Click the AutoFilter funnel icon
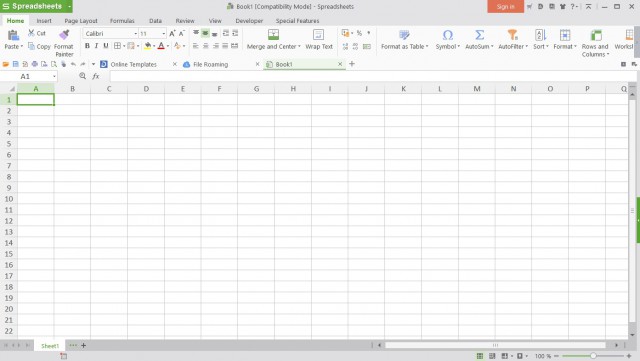This screenshot has height=361, width=640. (513, 35)
